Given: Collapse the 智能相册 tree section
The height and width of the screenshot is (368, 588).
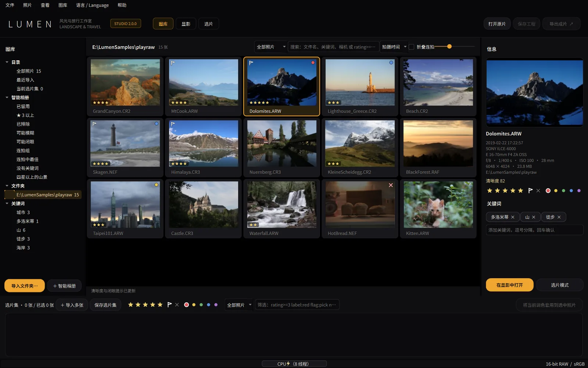Looking at the screenshot, I should (7, 98).
